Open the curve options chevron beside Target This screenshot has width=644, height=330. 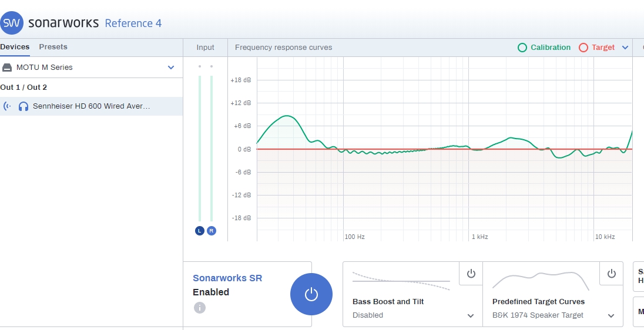625,48
